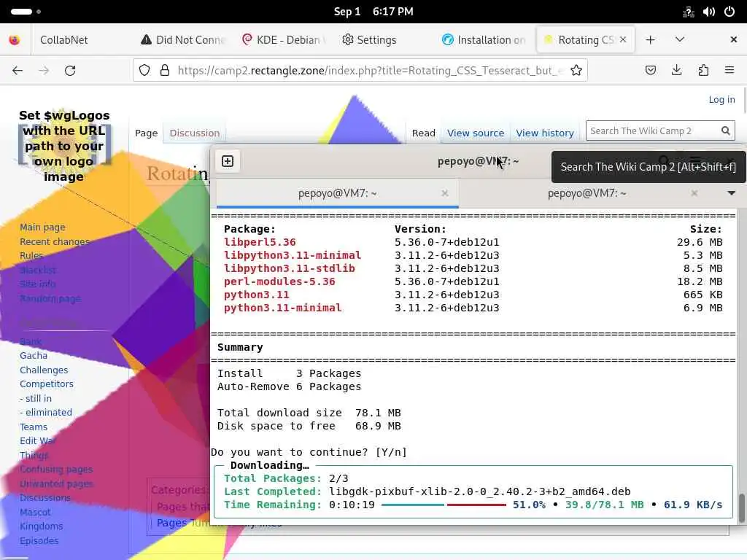The height and width of the screenshot is (560, 747).
Task: Go back with the browser back arrow
Action: pyautogui.click(x=18, y=71)
